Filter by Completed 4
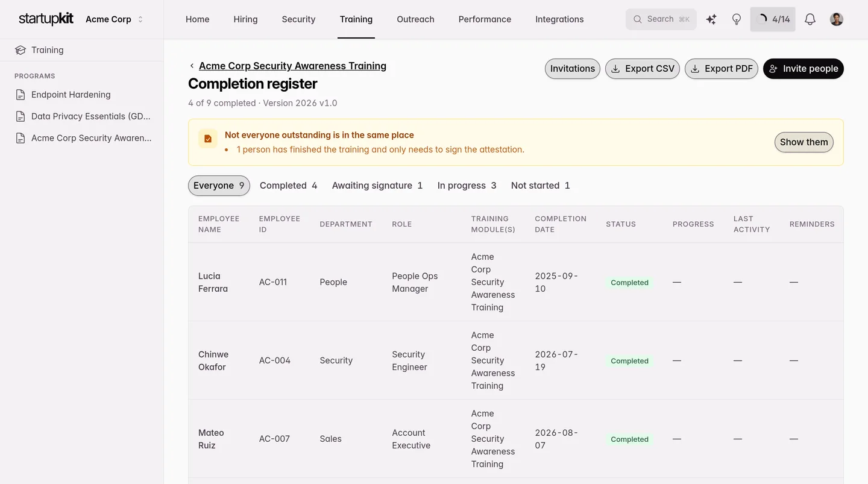Screen dimensions: 868x484 pos(288,186)
